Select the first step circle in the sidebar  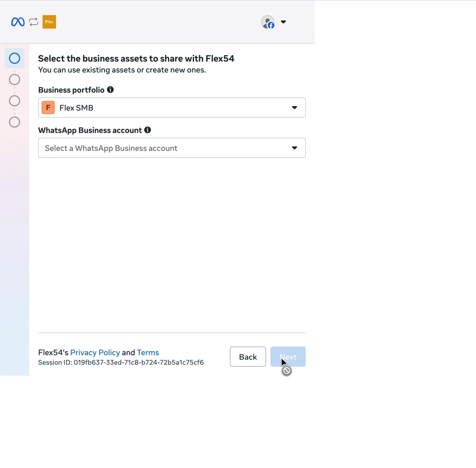click(x=15, y=58)
